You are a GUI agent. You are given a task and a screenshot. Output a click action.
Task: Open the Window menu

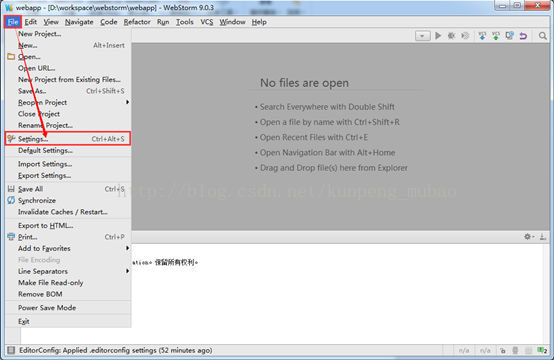[x=232, y=22]
